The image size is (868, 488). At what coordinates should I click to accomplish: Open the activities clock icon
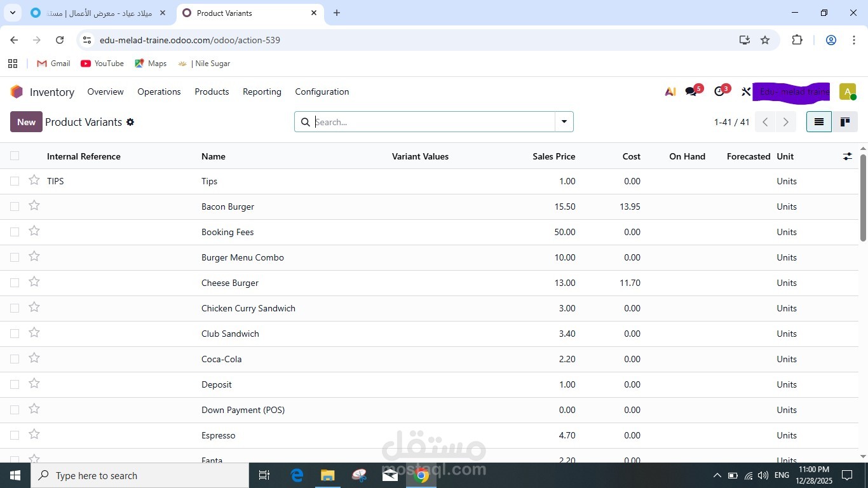point(719,91)
